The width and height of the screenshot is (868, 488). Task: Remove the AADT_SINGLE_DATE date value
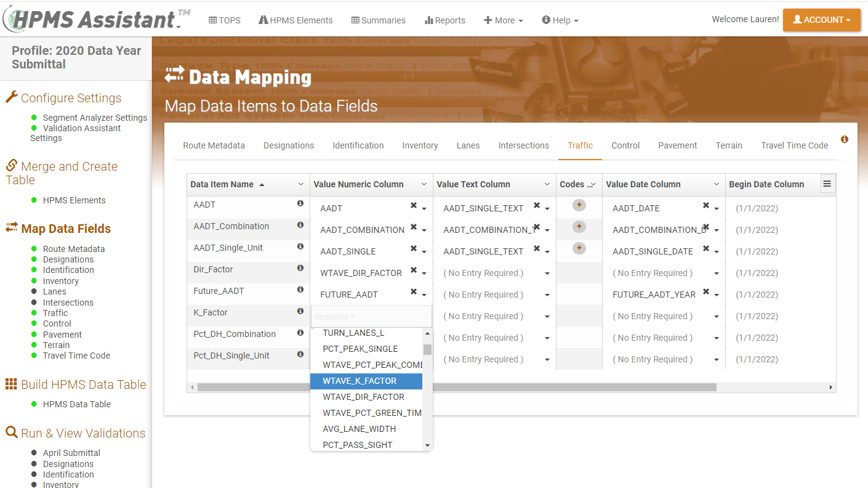[706, 249]
